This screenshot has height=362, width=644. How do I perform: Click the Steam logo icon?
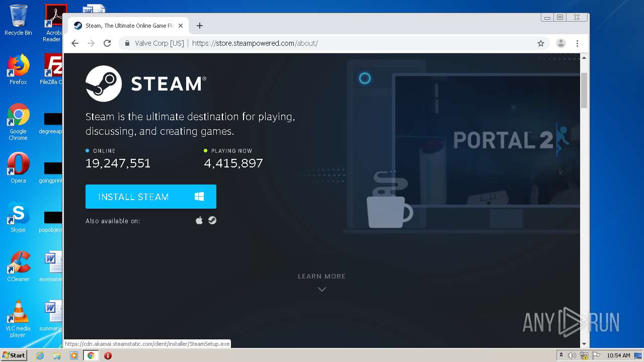(104, 83)
